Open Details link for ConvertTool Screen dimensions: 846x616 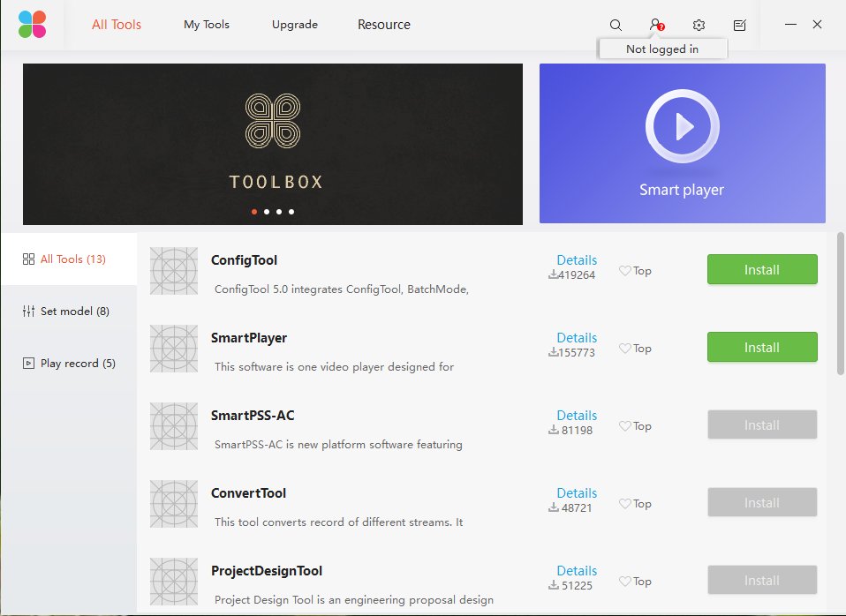click(x=577, y=493)
